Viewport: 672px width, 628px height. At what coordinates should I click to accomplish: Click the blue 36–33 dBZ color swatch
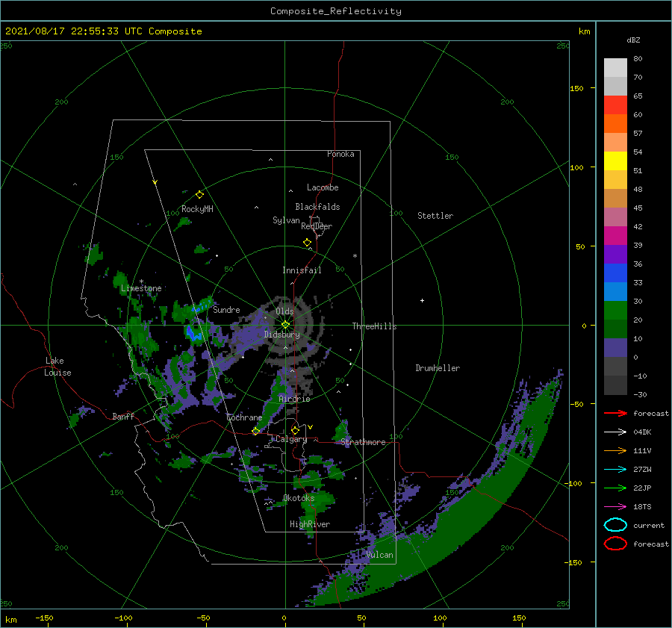point(615,273)
